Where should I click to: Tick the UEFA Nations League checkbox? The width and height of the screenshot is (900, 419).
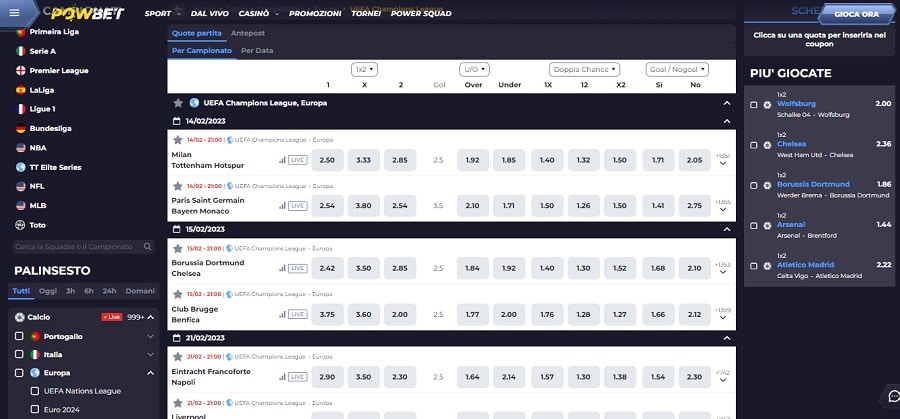click(x=36, y=391)
